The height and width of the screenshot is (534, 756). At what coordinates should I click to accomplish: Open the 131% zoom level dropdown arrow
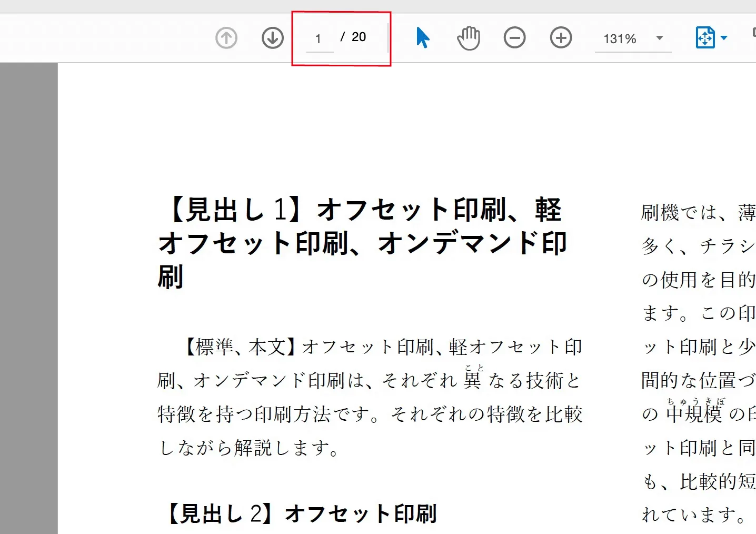coord(659,38)
